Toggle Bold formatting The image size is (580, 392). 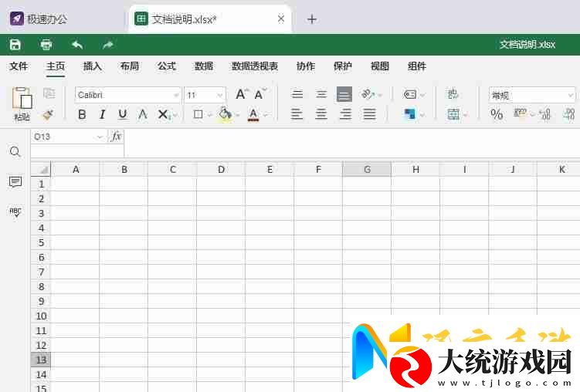pyautogui.click(x=82, y=114)
